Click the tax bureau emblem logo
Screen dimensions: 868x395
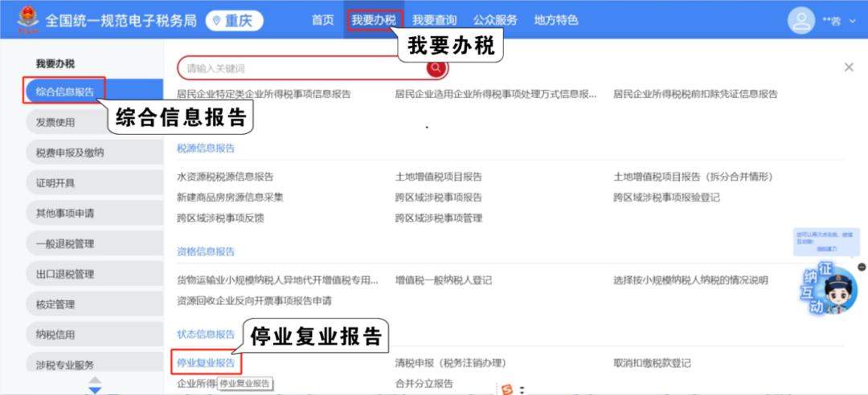click(x=27, y=20)
